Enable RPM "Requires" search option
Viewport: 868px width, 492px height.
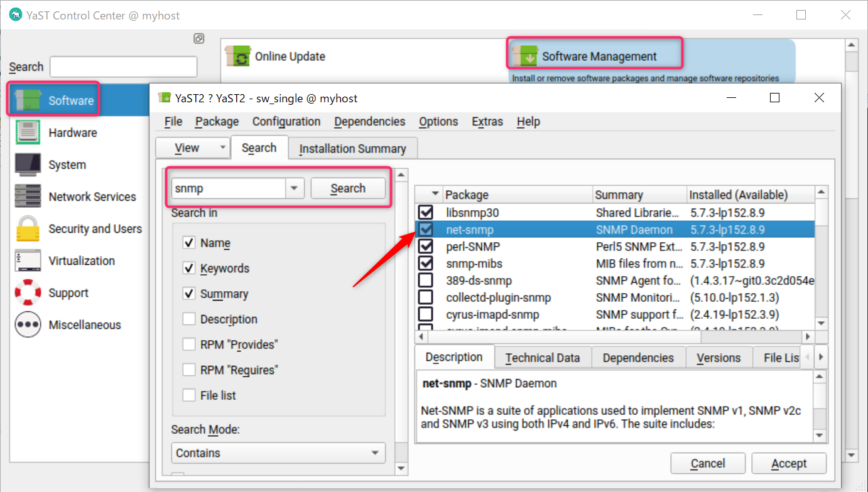[189, 370]
